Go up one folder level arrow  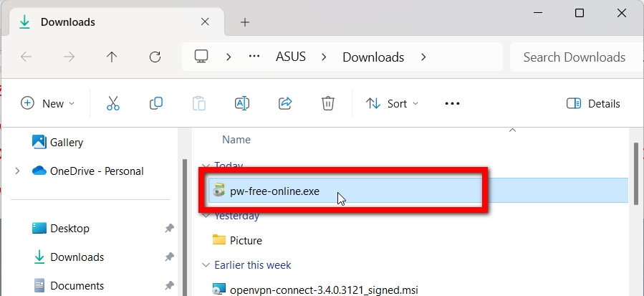[112, 57]
